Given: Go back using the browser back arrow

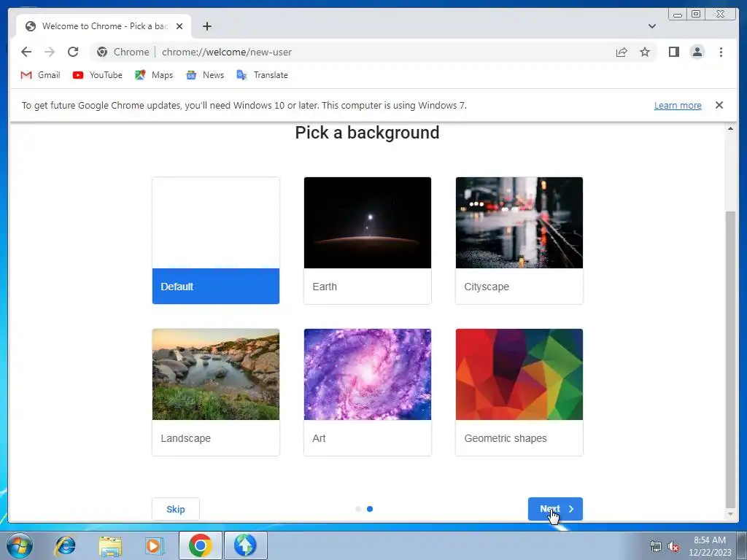Looking at the screenshot, I should click(26, 52).
